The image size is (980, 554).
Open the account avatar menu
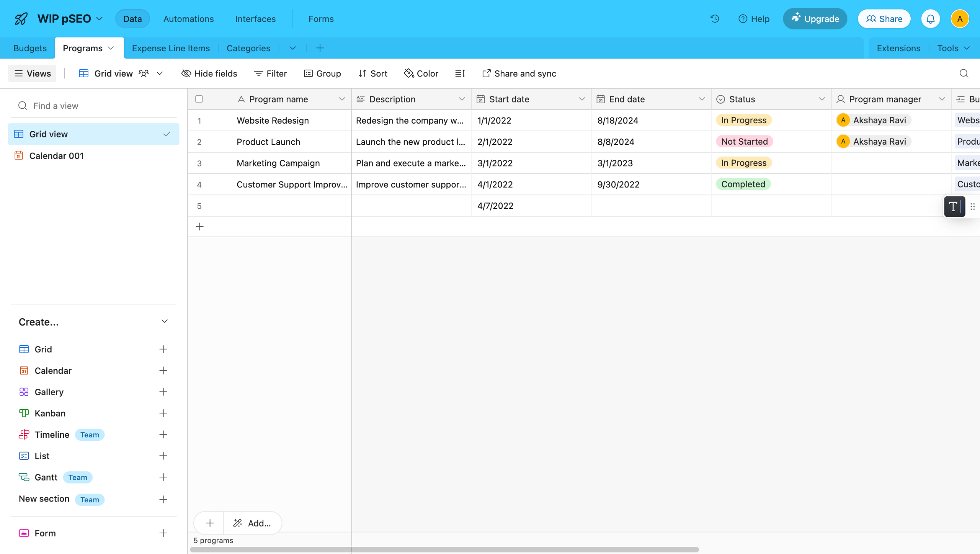[959, 19]
